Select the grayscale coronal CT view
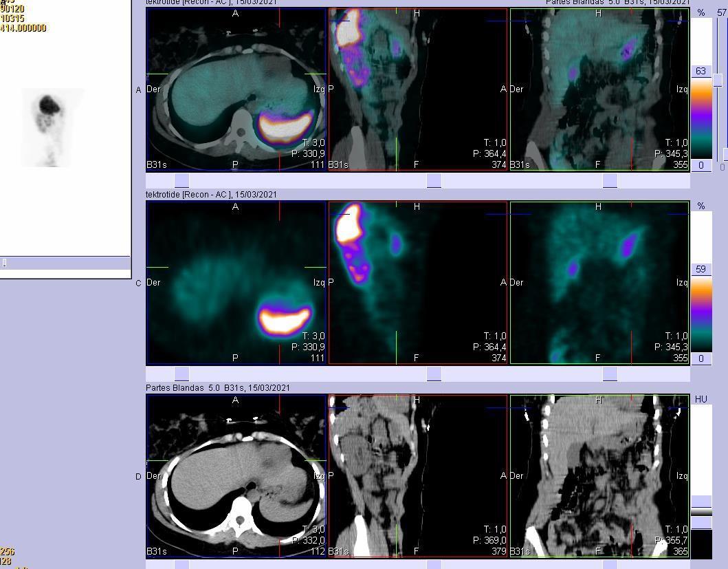Image resolution: width=728 pixels, height=569 pixels. click(599, 476)
